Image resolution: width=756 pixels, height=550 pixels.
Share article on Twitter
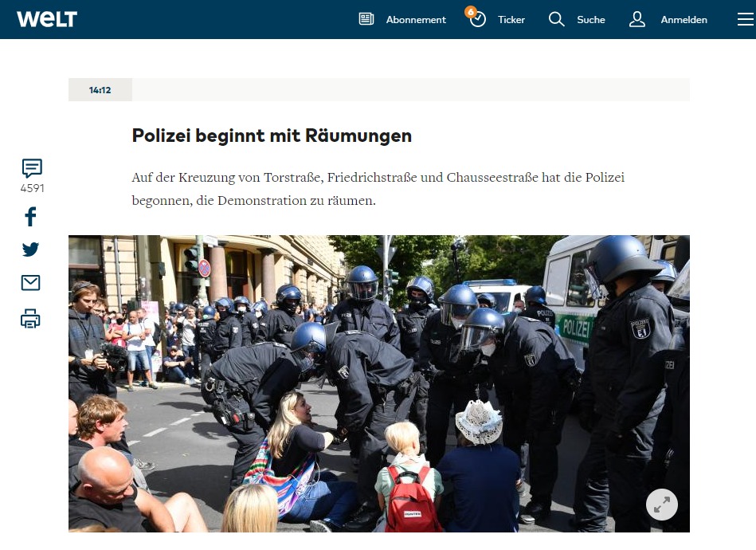tap(30, 249)
